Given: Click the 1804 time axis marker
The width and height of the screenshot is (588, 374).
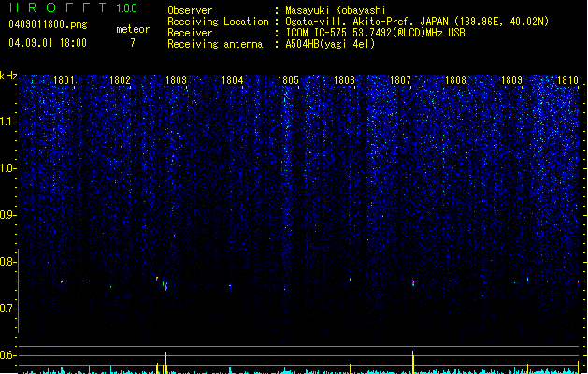Looking at the screenshot, I should pos(233,80).
